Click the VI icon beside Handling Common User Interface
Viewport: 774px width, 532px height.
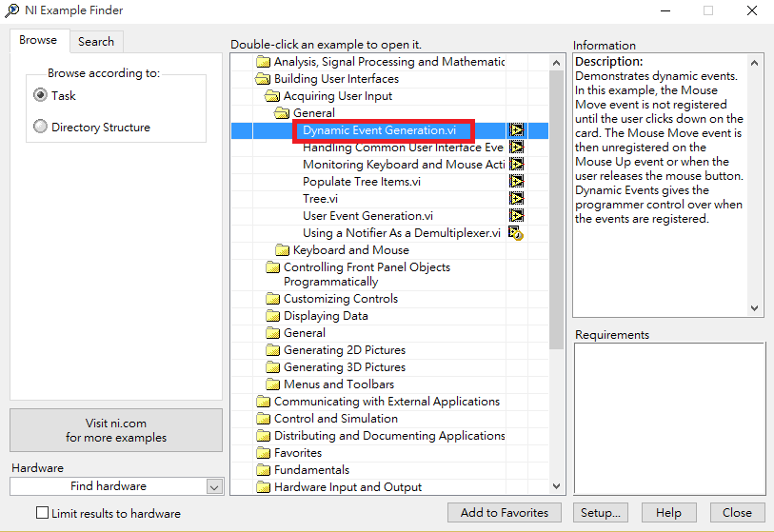pos(516,148)
